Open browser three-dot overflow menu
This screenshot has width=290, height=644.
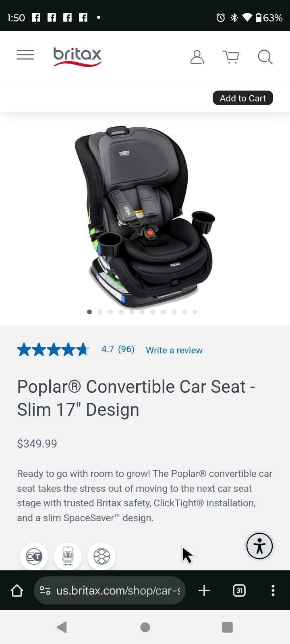click(273, 590)
